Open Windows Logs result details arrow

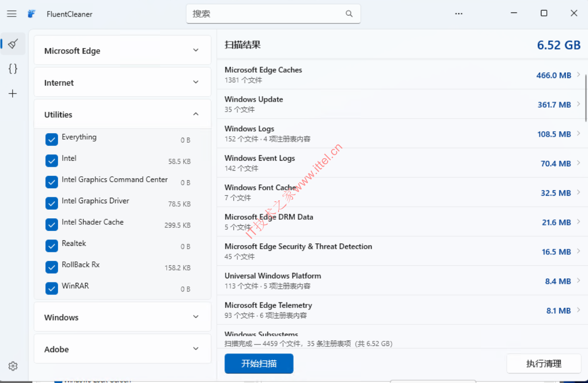[578, 133]
